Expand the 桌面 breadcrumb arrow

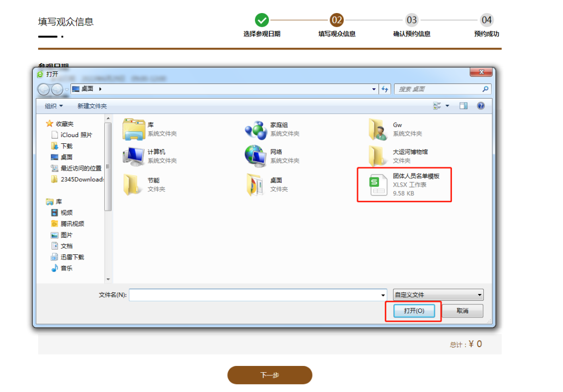pyautogui.click(x=100, y=89)
